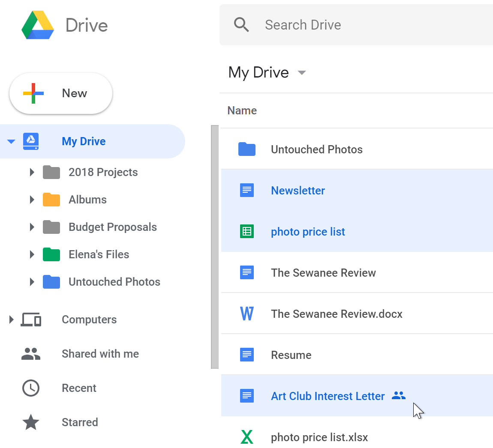Screen dimensions: 493x448
Task: Select the Untouched Photos folder icon
Action: tap(247, 149)
